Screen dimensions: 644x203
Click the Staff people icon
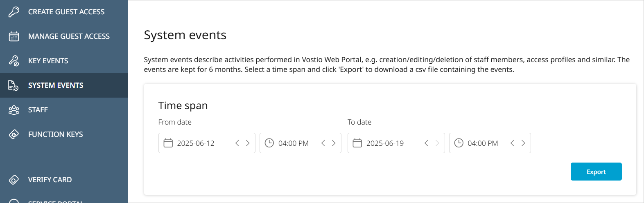(x=14, y=110)
